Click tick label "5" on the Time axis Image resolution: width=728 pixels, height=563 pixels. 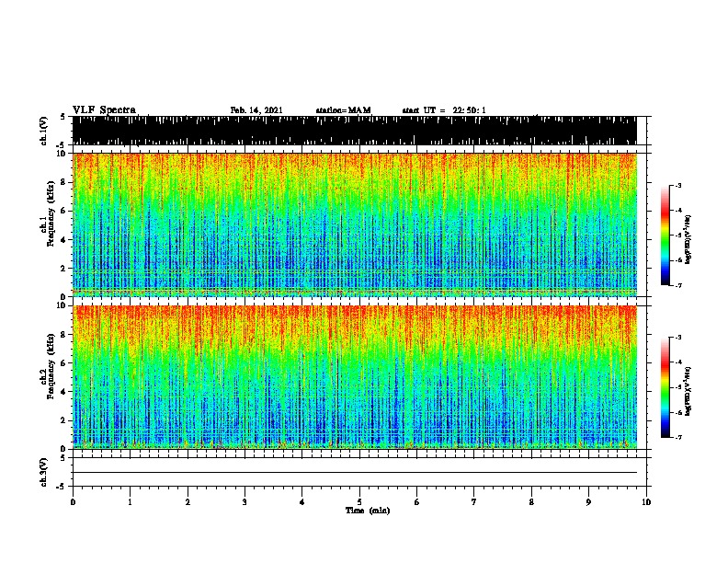[359, 502]
